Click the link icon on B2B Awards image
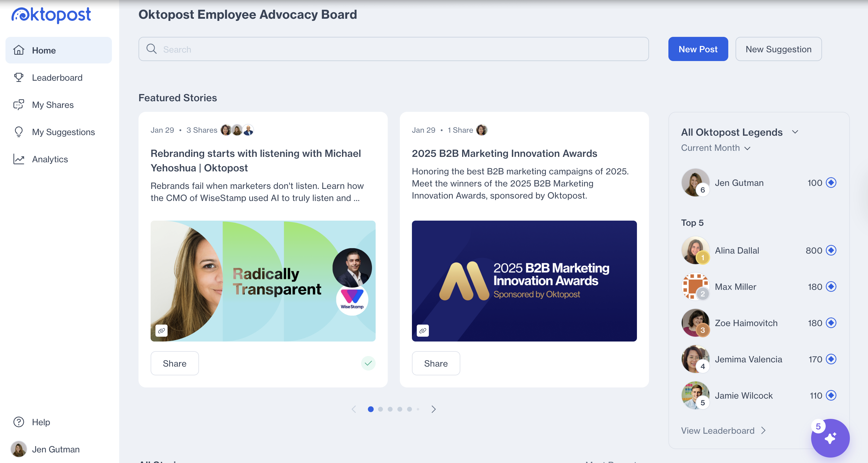Viewport: 868px width, 463px height. (x=423, y=331)
